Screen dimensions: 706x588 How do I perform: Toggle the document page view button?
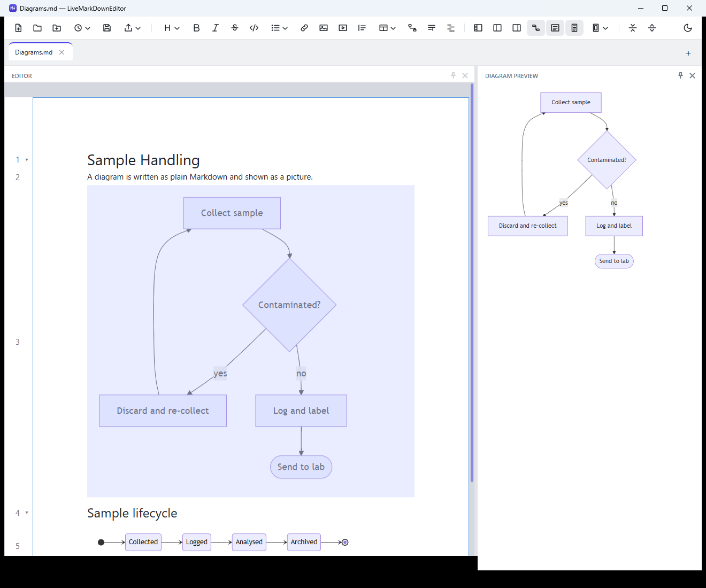click(x=574, y=28)
